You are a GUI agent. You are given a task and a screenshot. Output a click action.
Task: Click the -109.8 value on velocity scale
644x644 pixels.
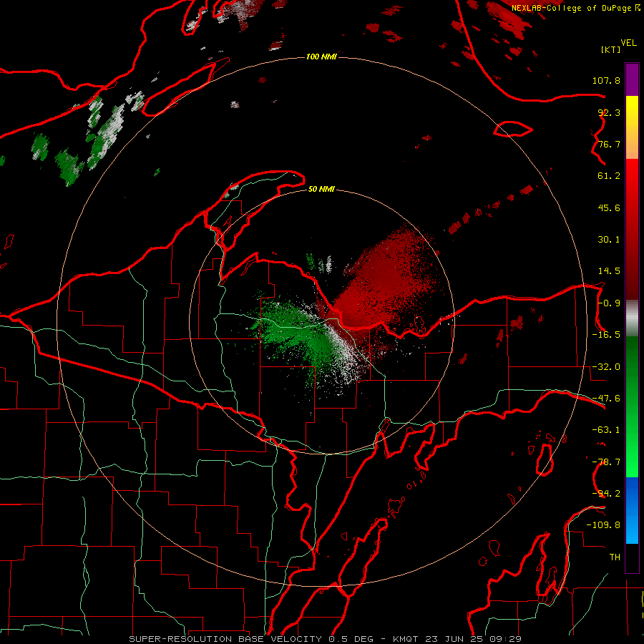603,525
